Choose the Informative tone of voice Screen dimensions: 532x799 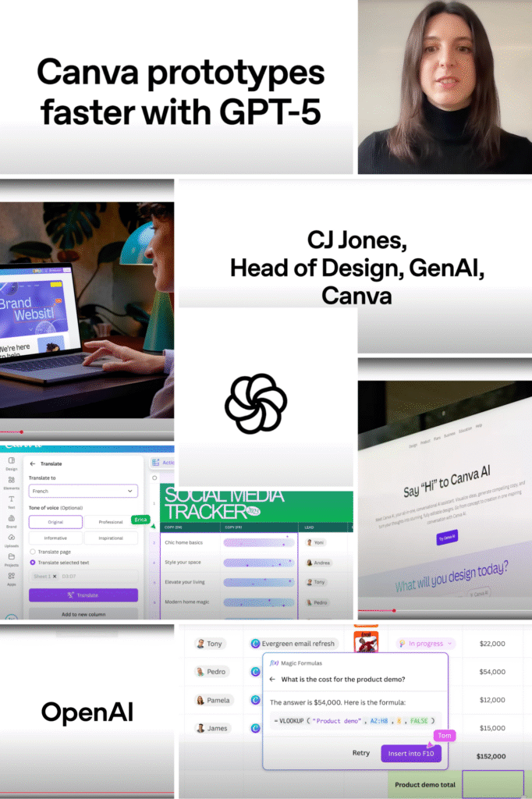55,538
